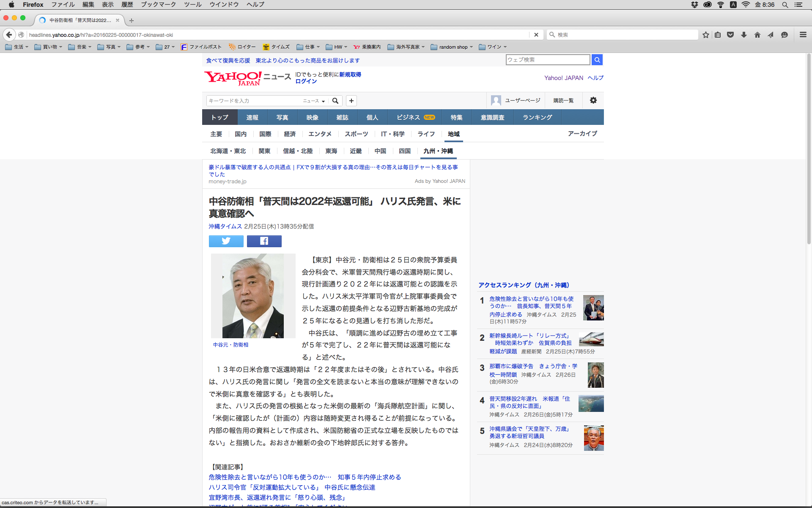Open Firefox hamburger menu
The height and width of the screenshot is (508, 812).
[803, 35]
